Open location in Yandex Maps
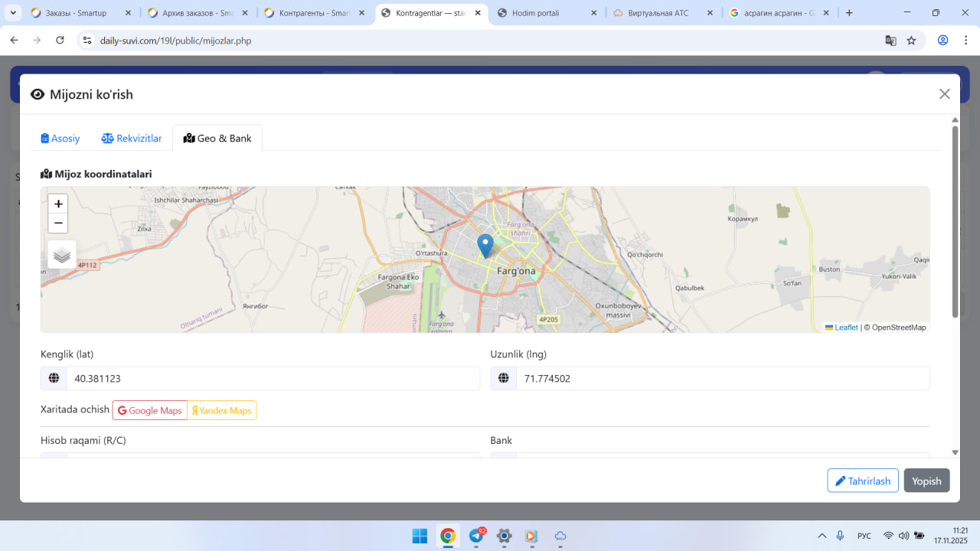This screenshot has height=551, width=980. [222, 411]
